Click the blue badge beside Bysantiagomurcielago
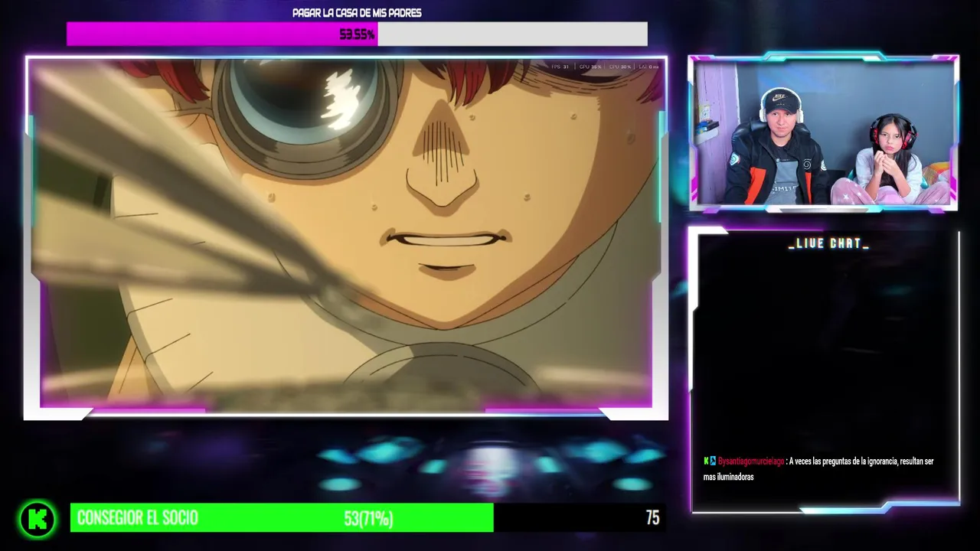 [x=713, y=461]
